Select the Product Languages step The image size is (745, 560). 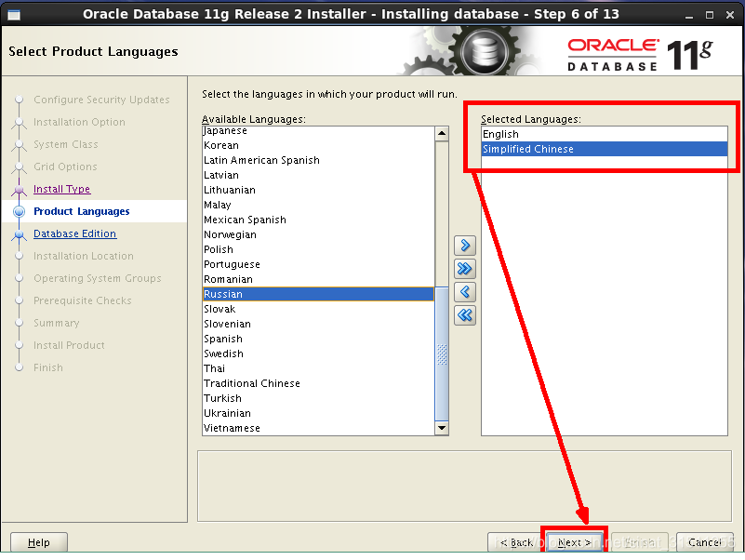(x=82, y=211)
